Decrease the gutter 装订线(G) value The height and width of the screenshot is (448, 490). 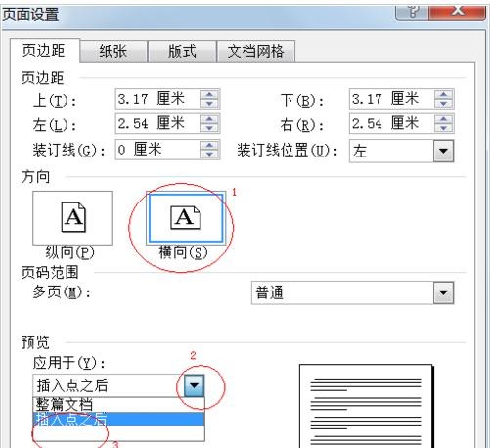coord(209,154)
